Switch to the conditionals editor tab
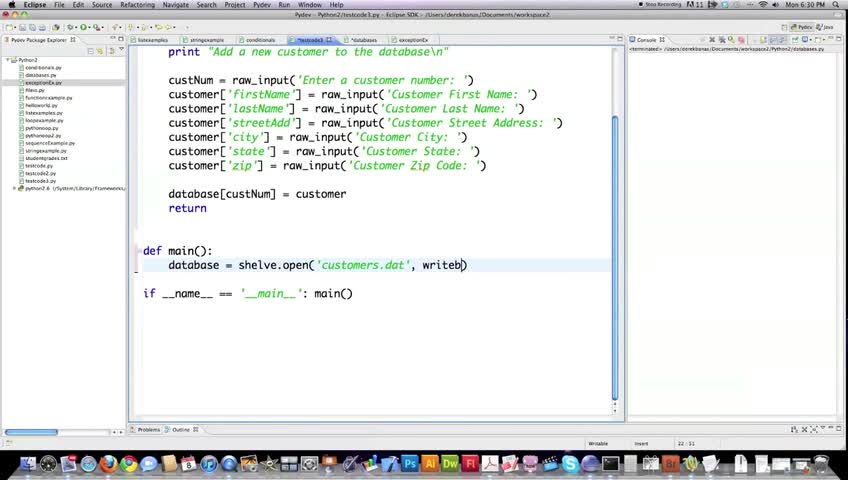The image size is (848, 480). [260, 40]
